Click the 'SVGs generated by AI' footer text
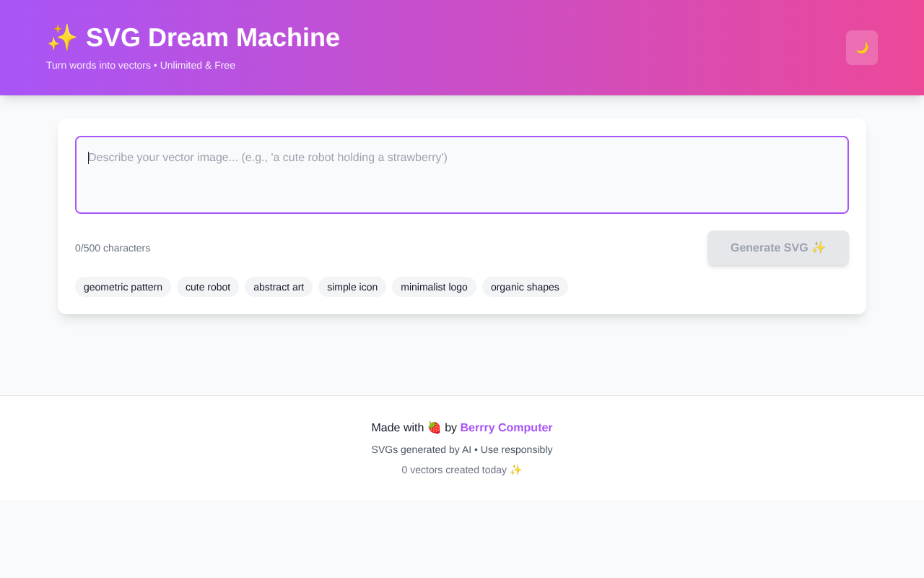Viewport: 924px width, 578px height. click(462, 449)
